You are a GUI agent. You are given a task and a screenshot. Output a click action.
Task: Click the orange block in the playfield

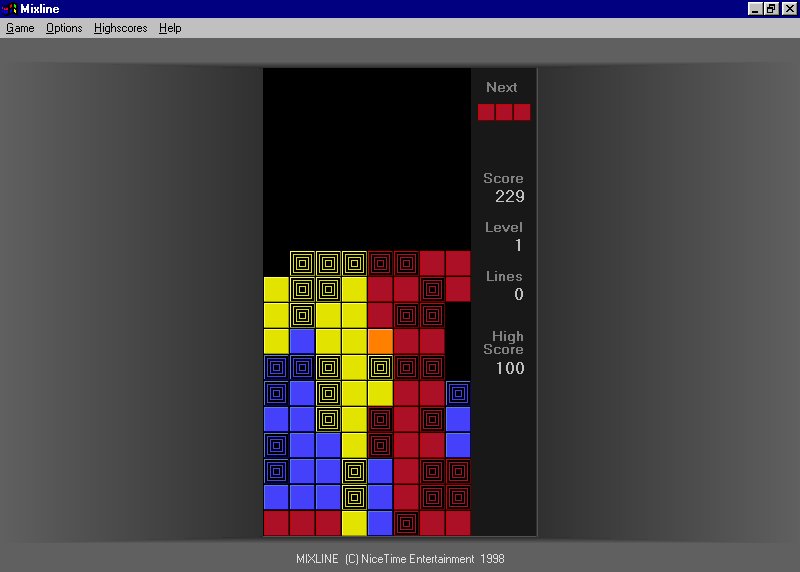click(380, 341)
